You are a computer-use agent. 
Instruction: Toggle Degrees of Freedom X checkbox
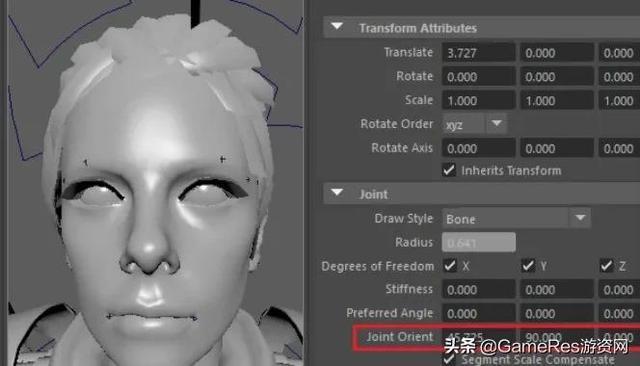pyautogui.click(x=450, y=266)
